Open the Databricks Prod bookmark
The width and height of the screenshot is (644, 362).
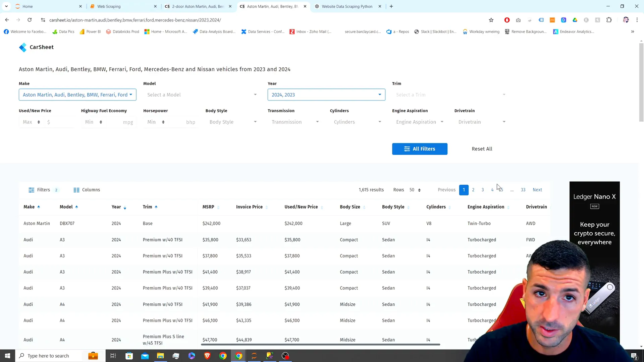(122, 32)
